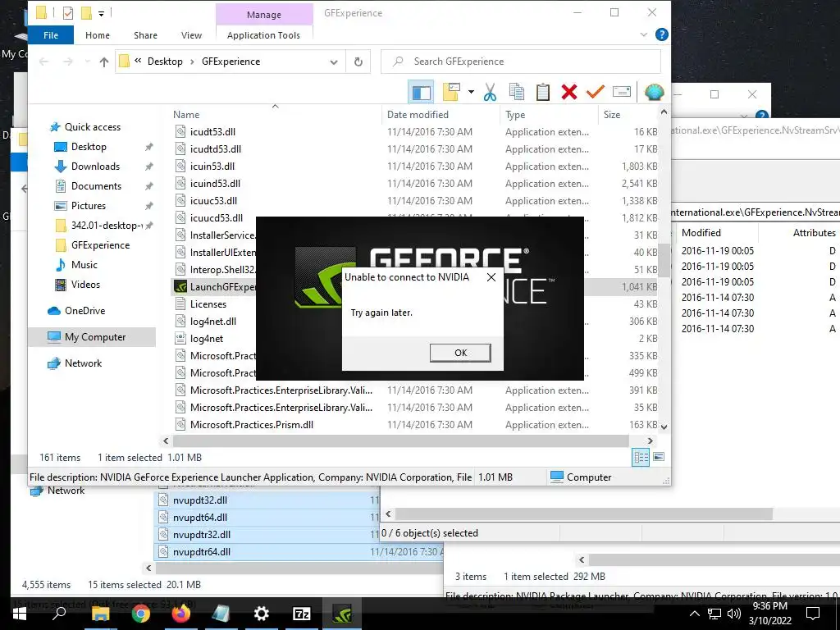Select nvupdt64.dll in the background window
This screenshot has height=630, width=840.
[x=200, y=518]
